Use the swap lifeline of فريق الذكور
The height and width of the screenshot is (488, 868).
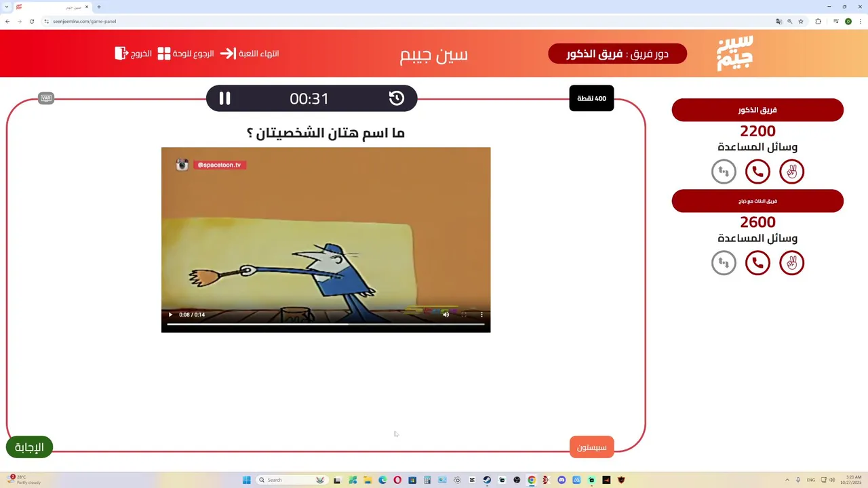click(x=724, y=171)
